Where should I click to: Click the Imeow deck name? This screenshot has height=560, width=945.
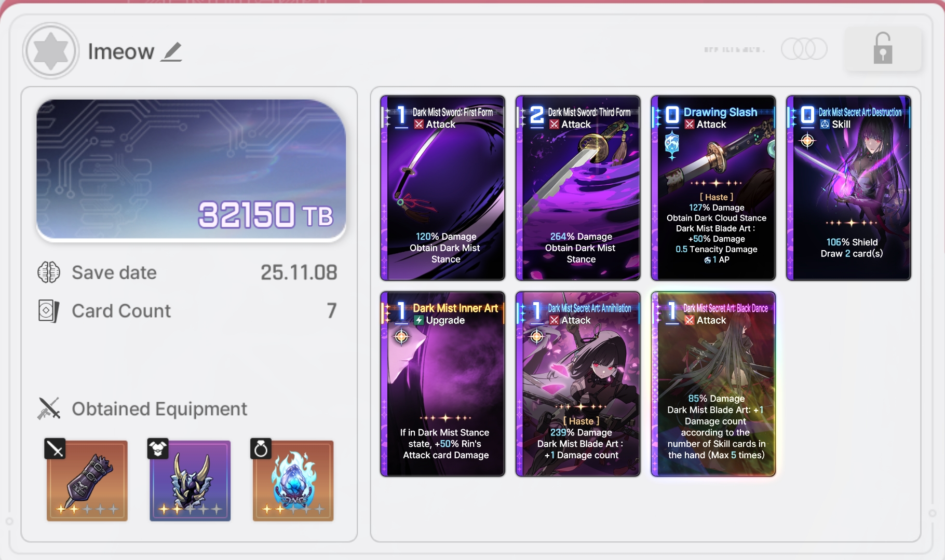[121, 51]
